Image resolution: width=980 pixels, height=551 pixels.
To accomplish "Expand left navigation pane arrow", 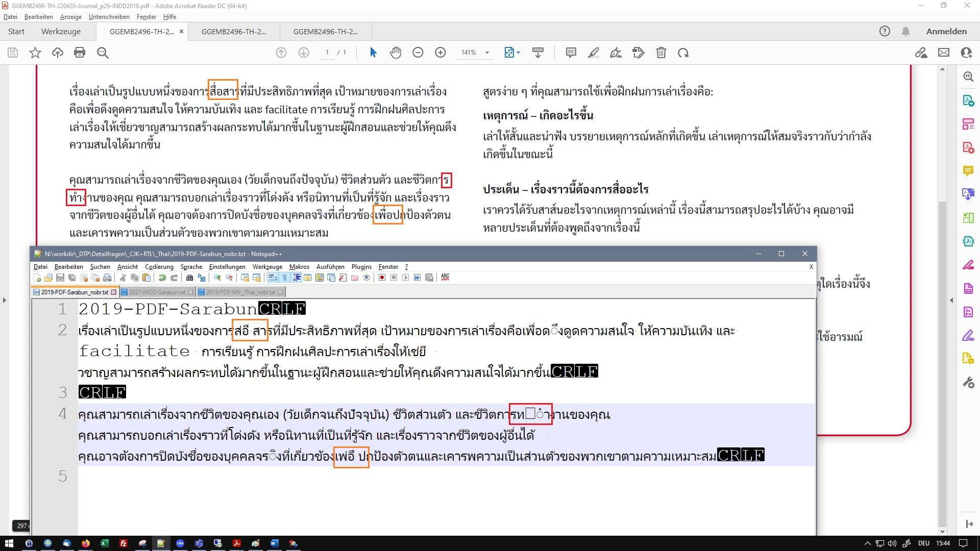I will pos(5,300).
